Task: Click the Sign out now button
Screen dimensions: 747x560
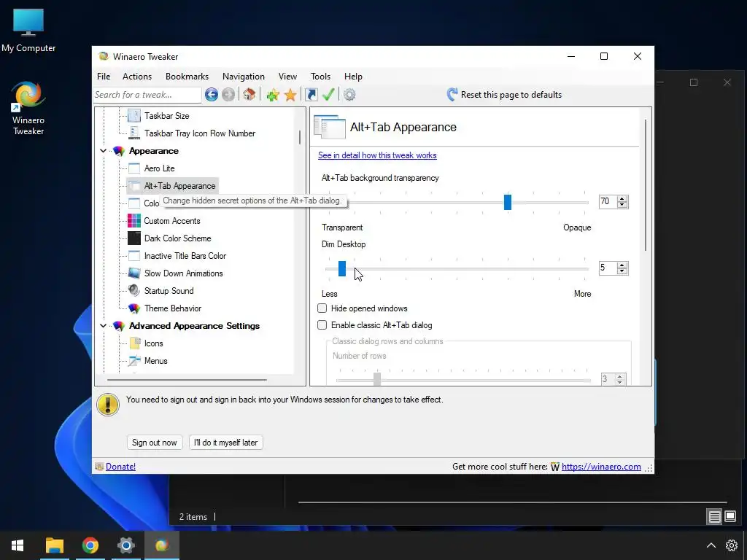Action: tap(155, 443)
